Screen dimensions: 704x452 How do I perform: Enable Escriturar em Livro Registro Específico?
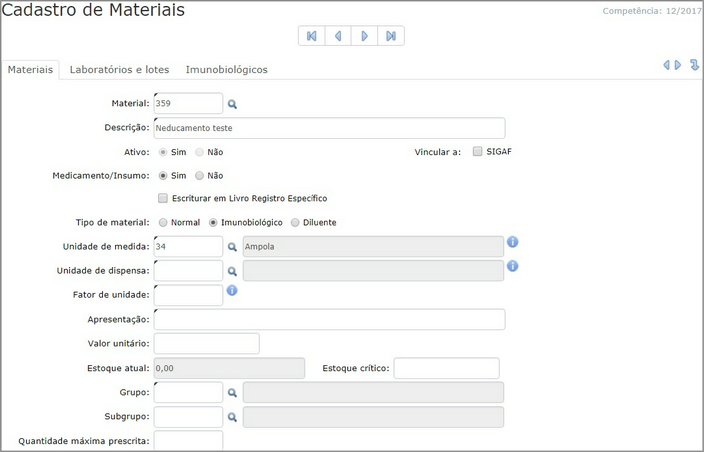click(x=163, y=198)
